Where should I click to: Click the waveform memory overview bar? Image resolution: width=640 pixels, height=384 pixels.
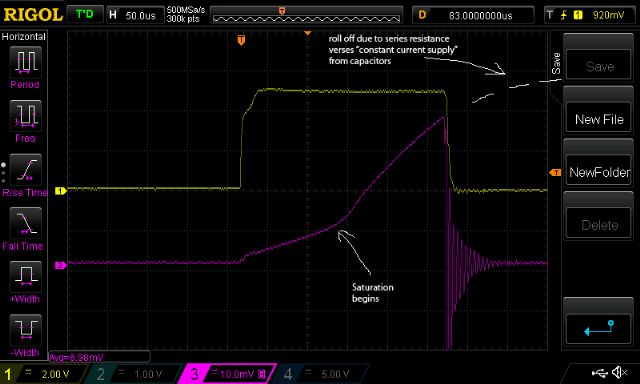(307, 16)
